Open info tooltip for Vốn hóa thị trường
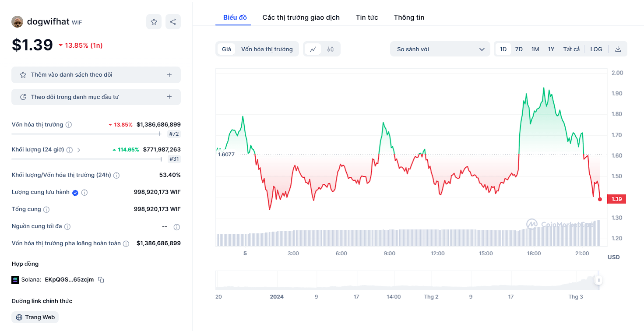Screen dimensions: 644x331 tap(69, 125)
